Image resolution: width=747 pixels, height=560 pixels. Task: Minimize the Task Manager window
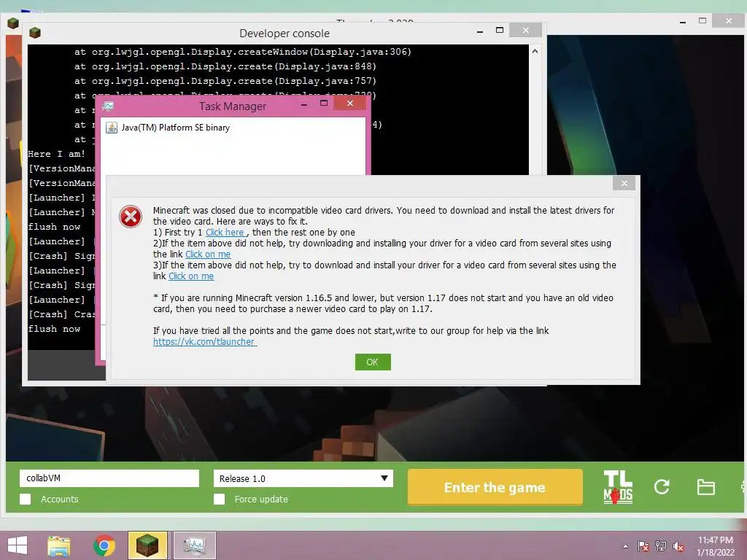(304, 104)
